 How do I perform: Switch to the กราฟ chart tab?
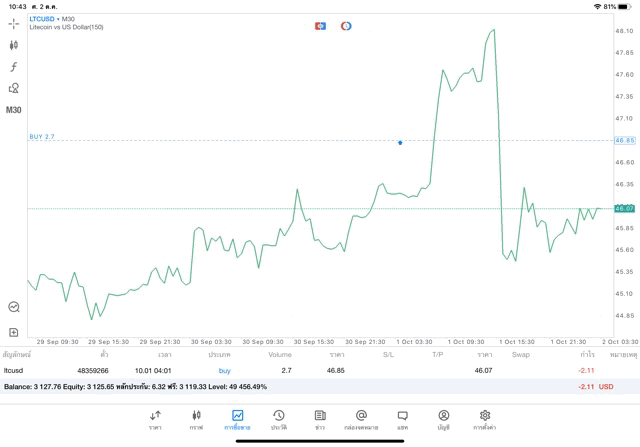coord(196,419)
